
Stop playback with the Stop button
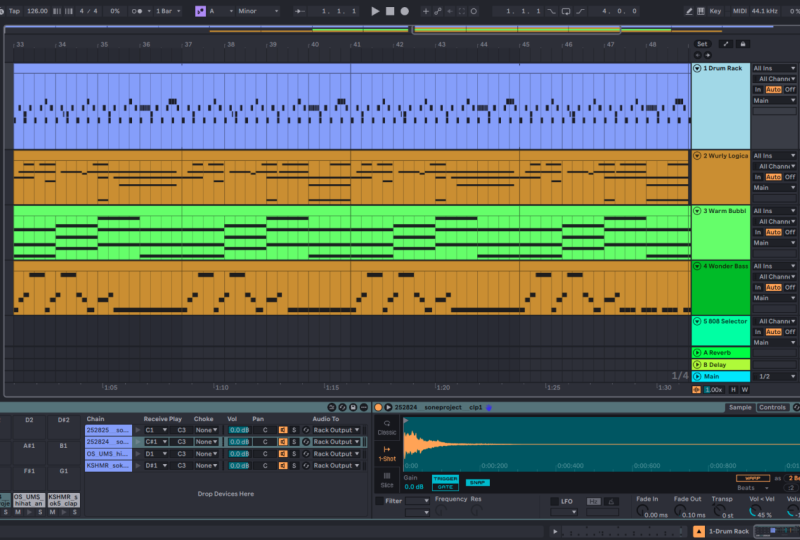pos(390,11)
